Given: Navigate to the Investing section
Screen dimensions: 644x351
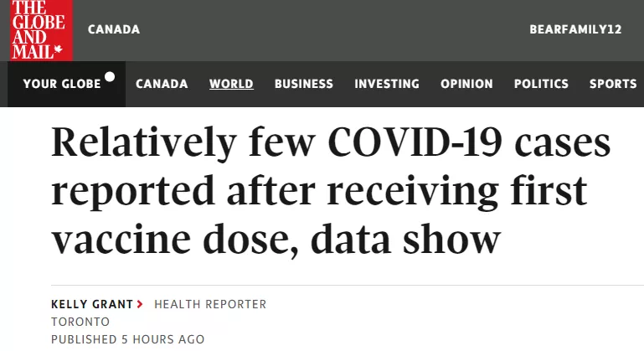Looking at the screenshot, I should 386,84.
